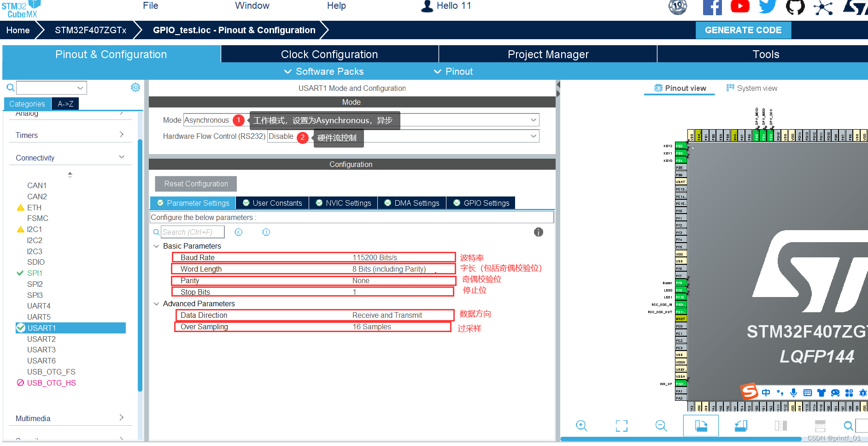Screen dimensions: 868x446
Task: Toggle the USART1 enabled check mark
Action: (21, 328)
